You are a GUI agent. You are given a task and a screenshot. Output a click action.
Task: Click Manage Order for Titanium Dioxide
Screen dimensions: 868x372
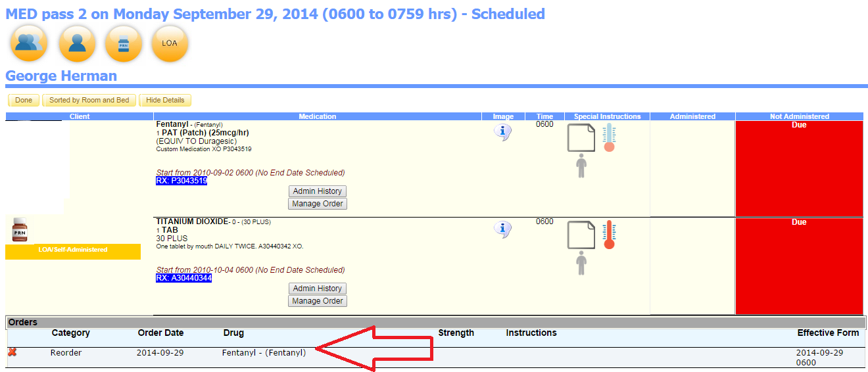coord(317,301)
